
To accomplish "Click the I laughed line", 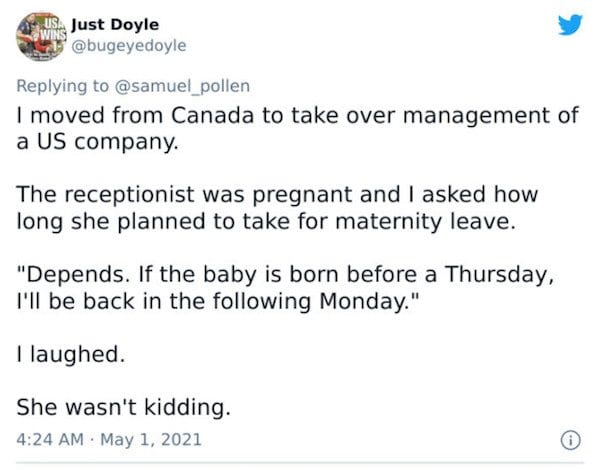I will [x=71, y=354].
